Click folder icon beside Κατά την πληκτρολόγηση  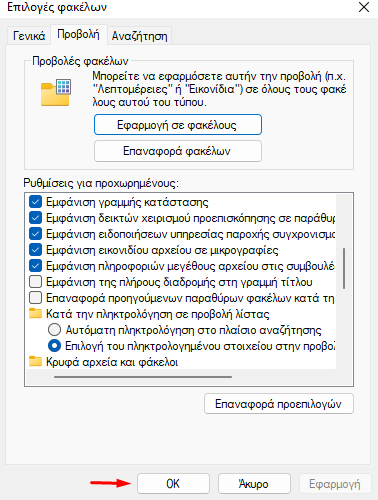click(x=35, y=313)
